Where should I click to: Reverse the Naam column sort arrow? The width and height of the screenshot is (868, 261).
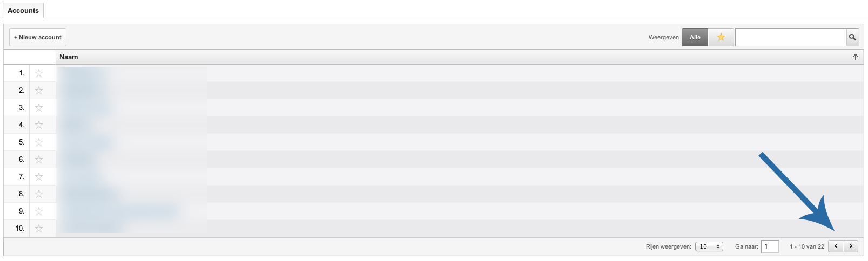point(856,57)
